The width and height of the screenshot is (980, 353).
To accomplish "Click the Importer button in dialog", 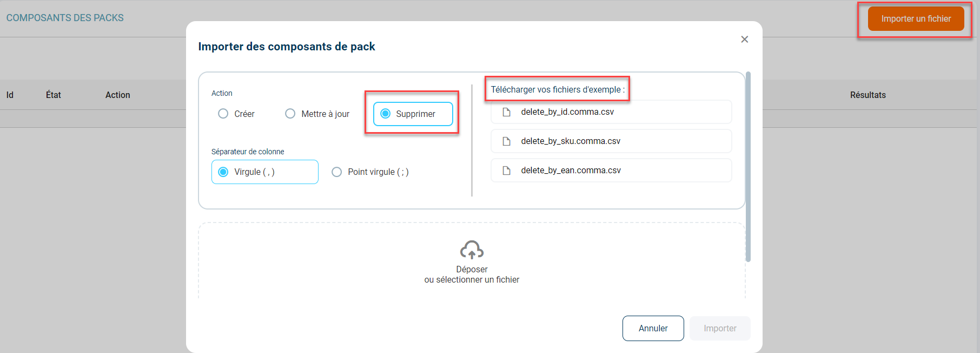I will (720, 329).
